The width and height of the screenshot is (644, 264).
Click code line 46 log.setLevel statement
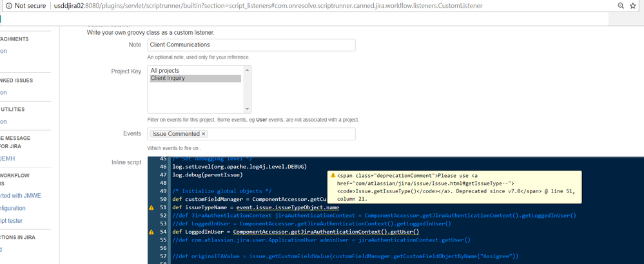(239, 167)
